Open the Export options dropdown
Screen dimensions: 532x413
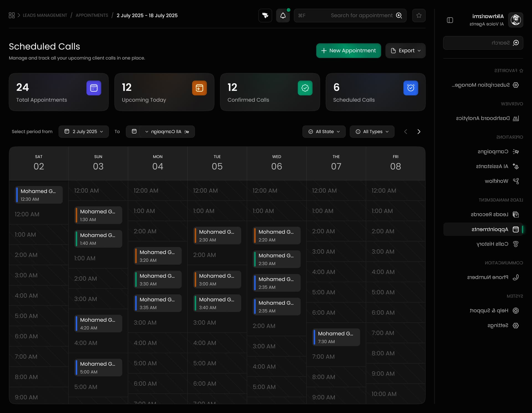point(405,50)
